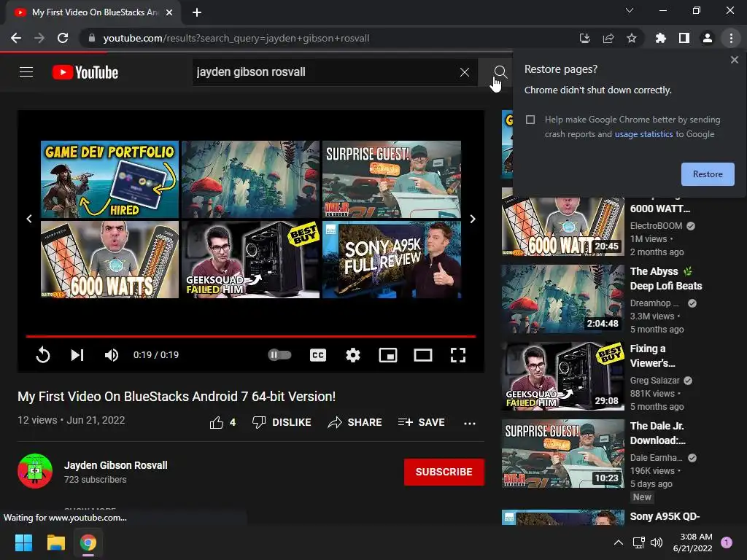Click the DISLIKE button
Viewport: 747px width, 560px height.
[282, 422]
